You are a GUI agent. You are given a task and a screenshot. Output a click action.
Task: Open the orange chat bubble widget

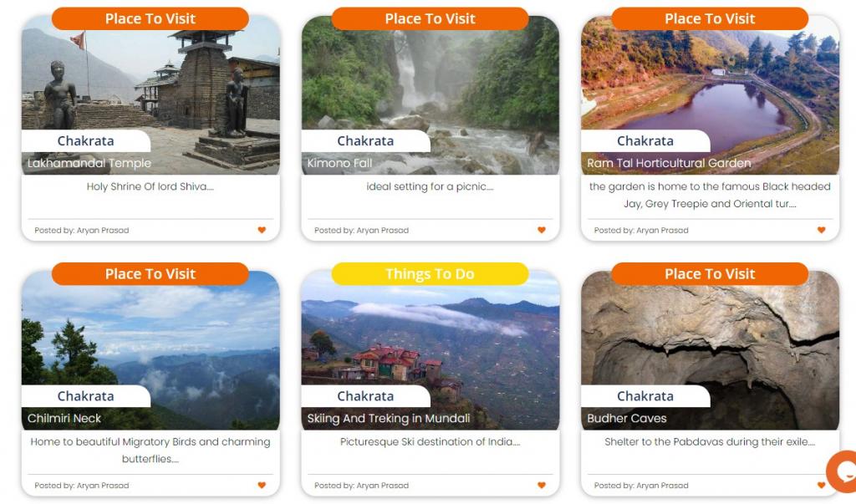[842, 471]
